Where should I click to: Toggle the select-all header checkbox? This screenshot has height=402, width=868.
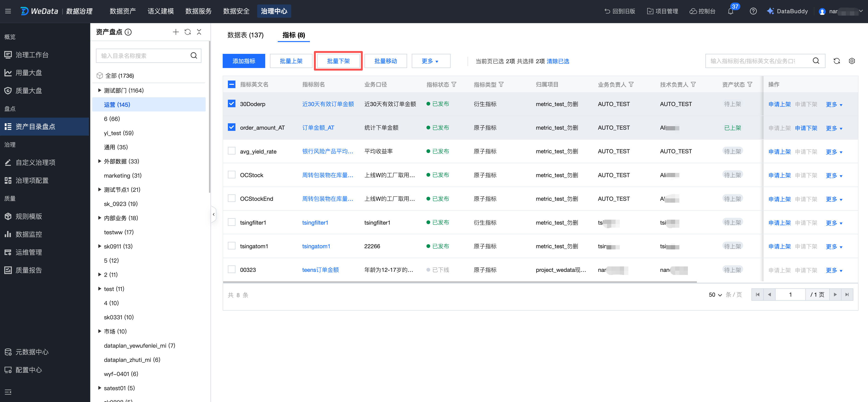[x=231, y=84]
